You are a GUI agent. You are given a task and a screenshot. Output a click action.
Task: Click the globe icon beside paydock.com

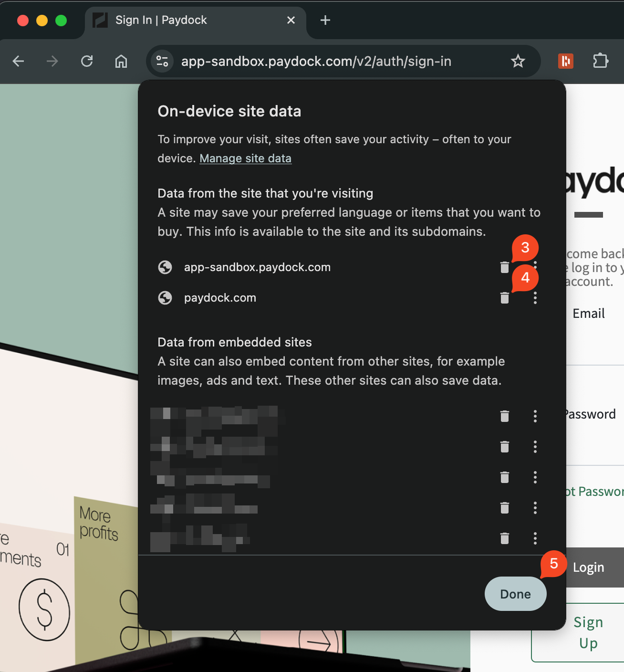click(165, 298)
